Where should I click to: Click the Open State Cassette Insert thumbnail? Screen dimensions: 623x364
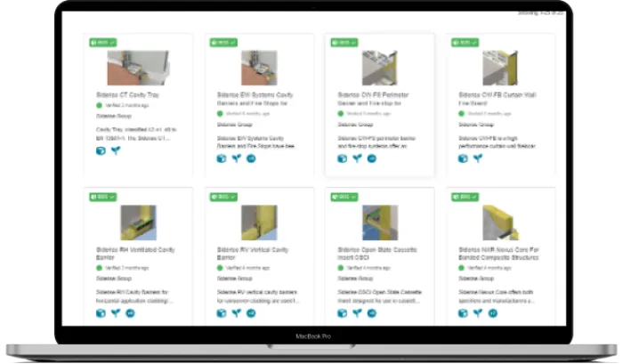point(380,222)
